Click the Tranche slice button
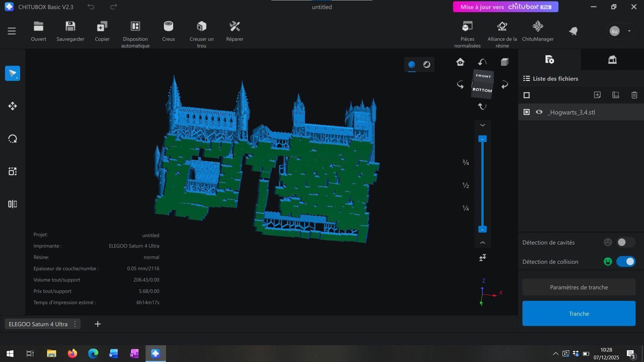Viewport: 644px width, 362px height. [579, 313]
